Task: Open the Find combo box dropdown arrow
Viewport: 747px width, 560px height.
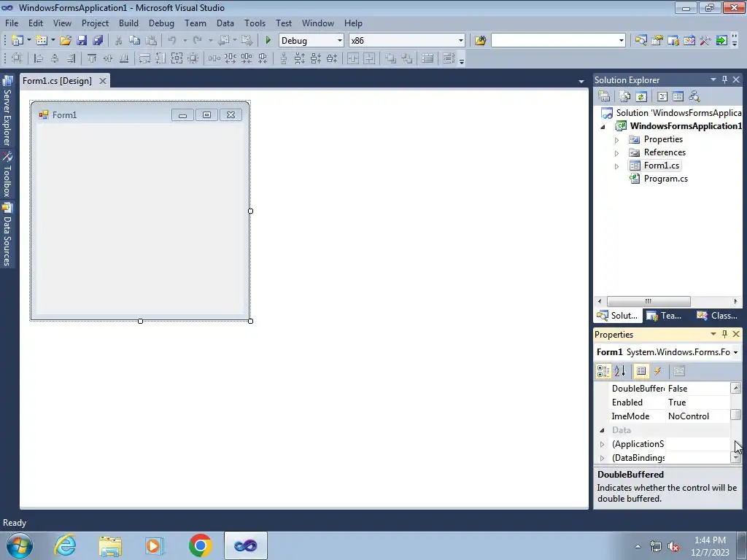Action: click(x=622, y=41)
